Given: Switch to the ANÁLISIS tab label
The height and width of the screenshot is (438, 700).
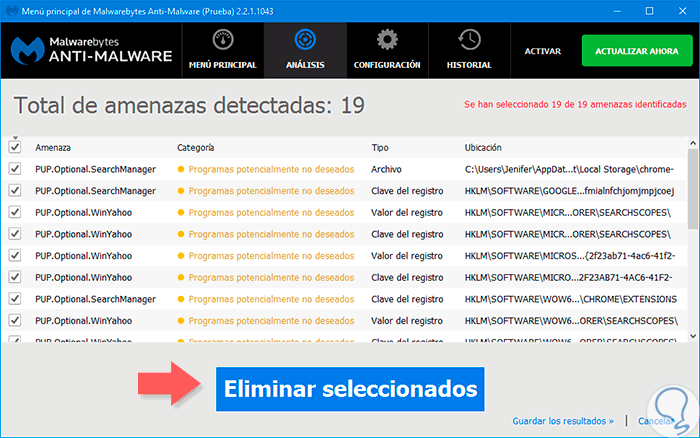Looking at the screenshot, I should coord(305,65).
